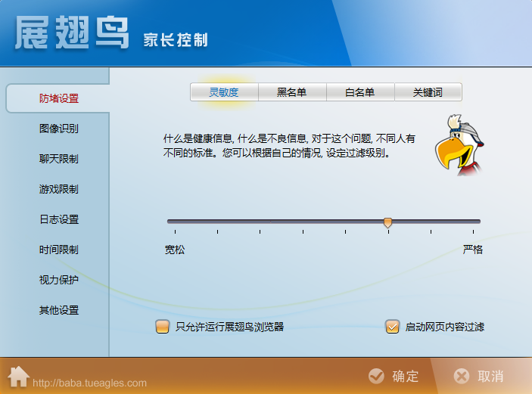Click the X icon beside 取消
Image resolution: width=532 pixels, height=394 pixels.
462,376
